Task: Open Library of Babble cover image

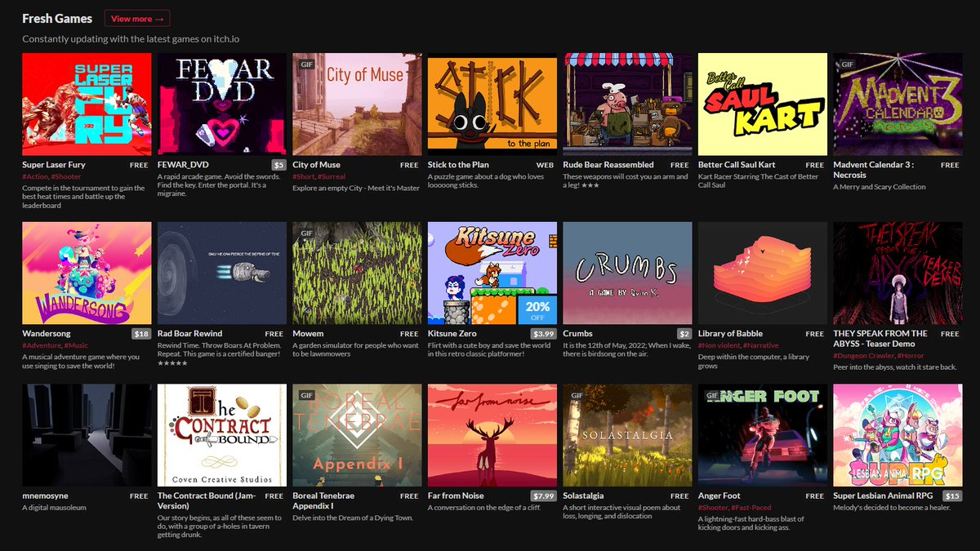Action: [x=763, y=273]
